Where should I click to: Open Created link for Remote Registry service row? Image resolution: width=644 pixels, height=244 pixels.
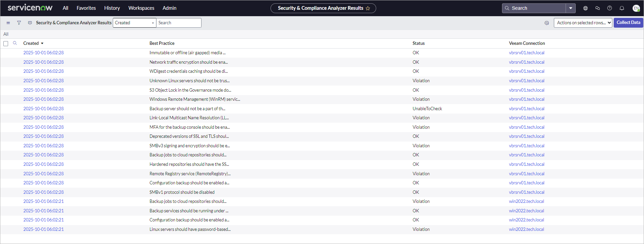43,174
